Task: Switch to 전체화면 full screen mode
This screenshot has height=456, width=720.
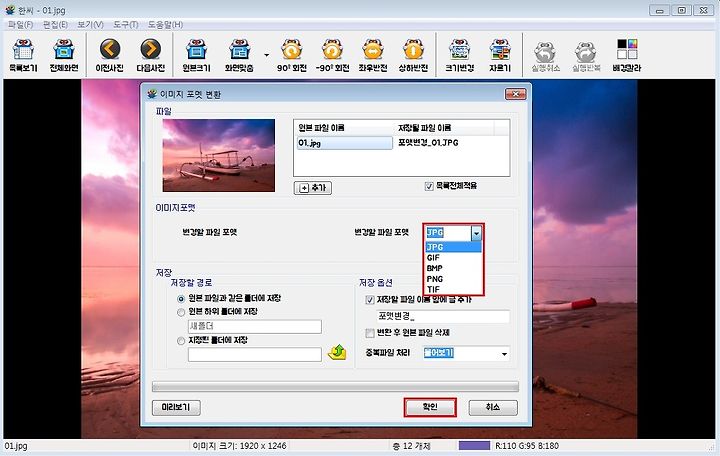Action: pyautogui.click(x=64, y=55)
